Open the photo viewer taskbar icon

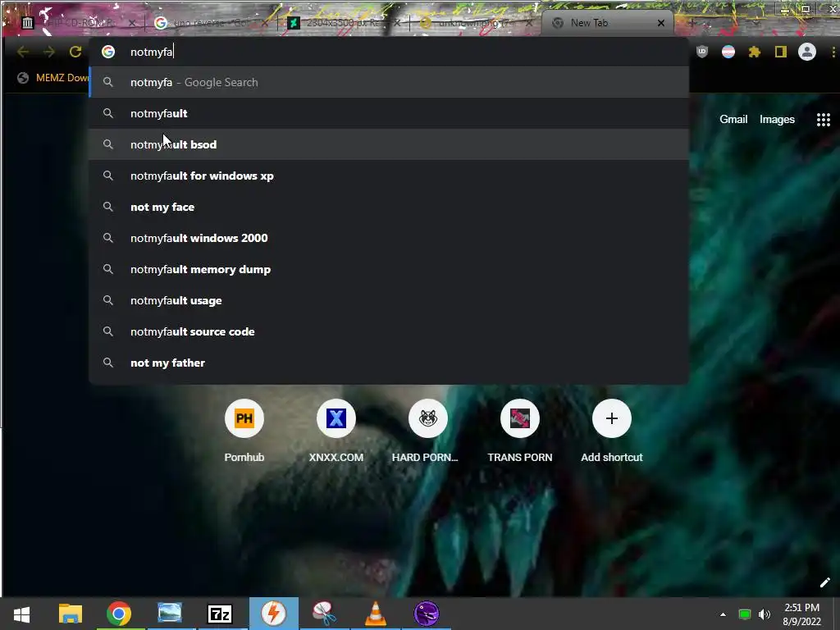pos(170,614)
